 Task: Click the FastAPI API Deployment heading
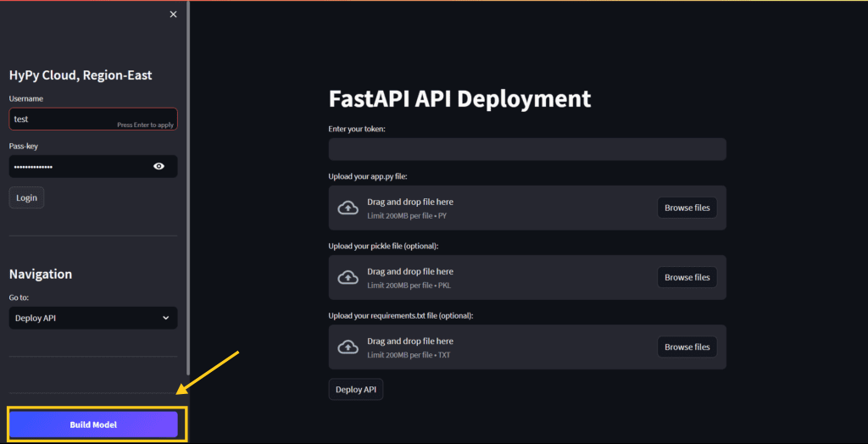pos(459,99)
